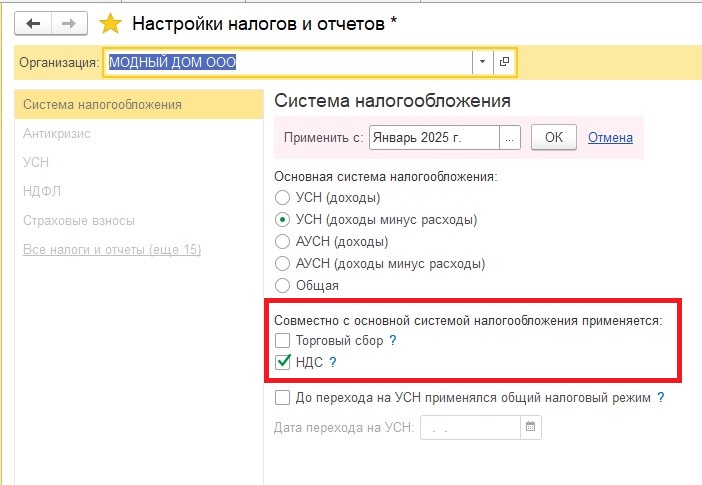The image size is (702, 485).
Task: Go forward with the right arrow button
Action: (x=69, y=23)
